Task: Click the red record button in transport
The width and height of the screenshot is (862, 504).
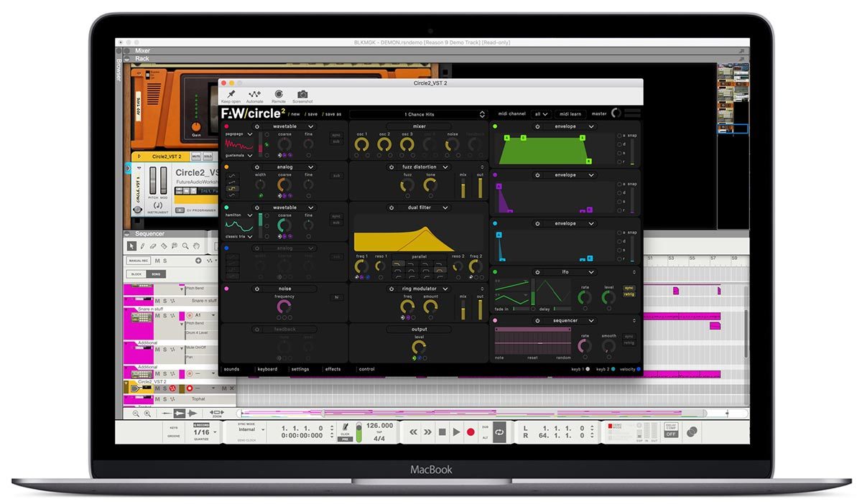Action: [471, 432]
